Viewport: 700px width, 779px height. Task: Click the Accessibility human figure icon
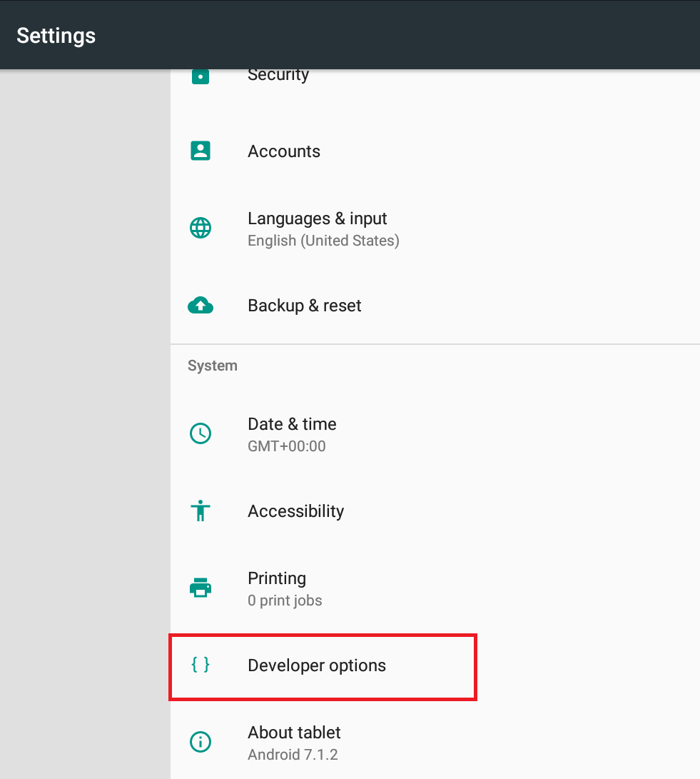[x=201, y=511]
